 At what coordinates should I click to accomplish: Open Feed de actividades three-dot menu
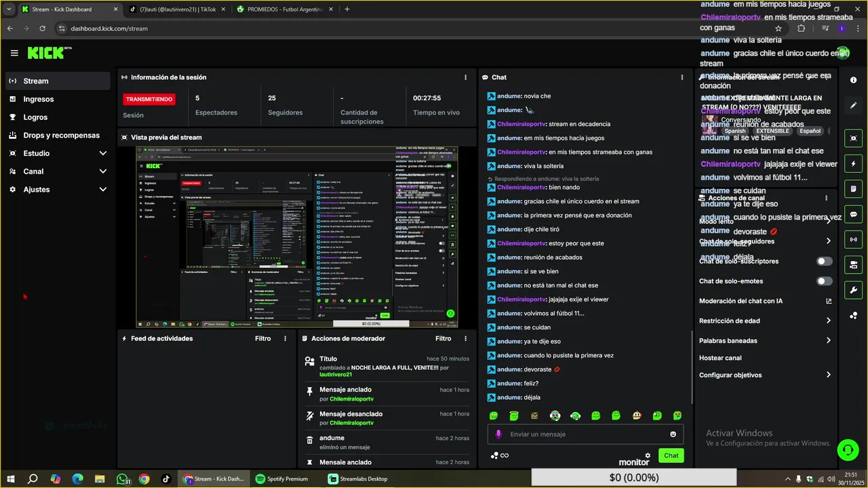tap(285, 338)
